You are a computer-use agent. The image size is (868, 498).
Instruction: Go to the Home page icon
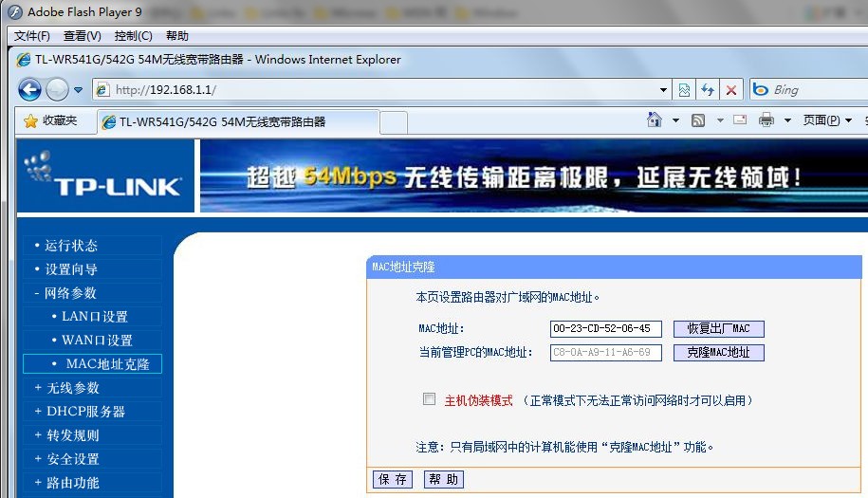point(655,120)
